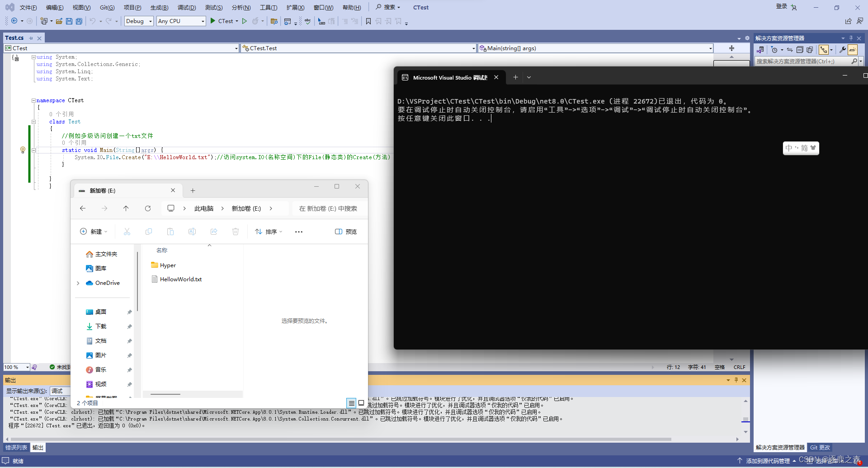Open the 新建 dropdown in File Explorer
This screenshot has height=468, width=868.
click(94, 232)
